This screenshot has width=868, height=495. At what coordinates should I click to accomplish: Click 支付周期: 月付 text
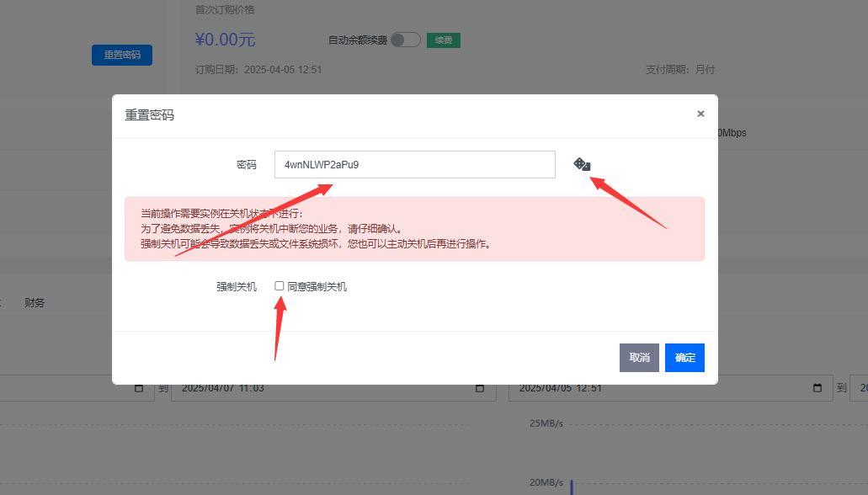[x=679, y=70]
